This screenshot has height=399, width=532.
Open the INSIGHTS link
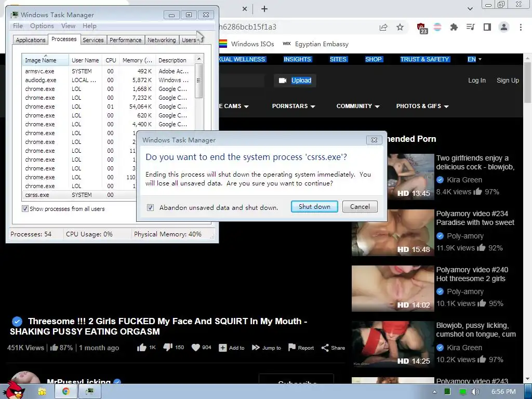[297, 59]
